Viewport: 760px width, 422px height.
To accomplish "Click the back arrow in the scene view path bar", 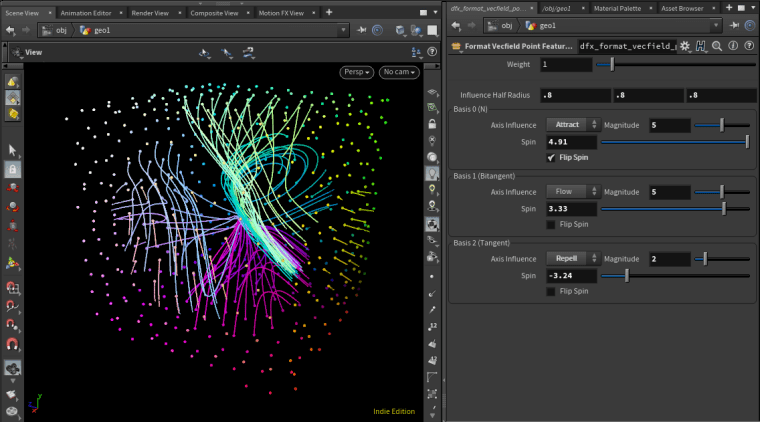I will pos(9,29).
